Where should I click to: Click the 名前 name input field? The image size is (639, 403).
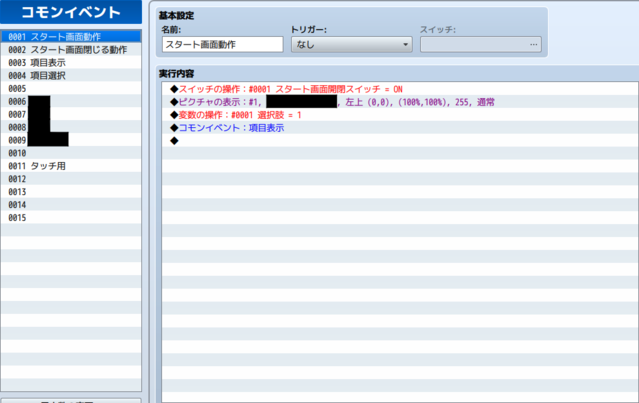click(x=223, y=44)
